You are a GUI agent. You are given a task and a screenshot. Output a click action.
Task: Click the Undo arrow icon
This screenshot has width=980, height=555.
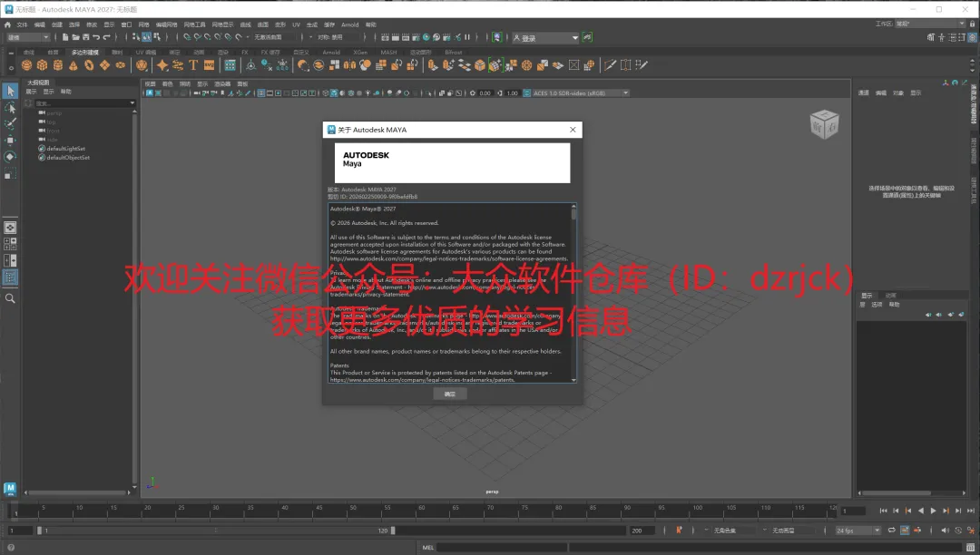pyautogui.click(x=96, y=37)
